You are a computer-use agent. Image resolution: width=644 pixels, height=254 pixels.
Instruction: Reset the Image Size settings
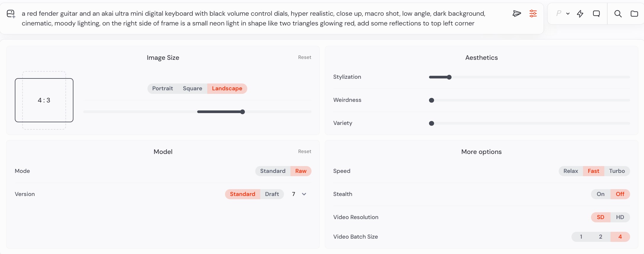tap(304, 57)
